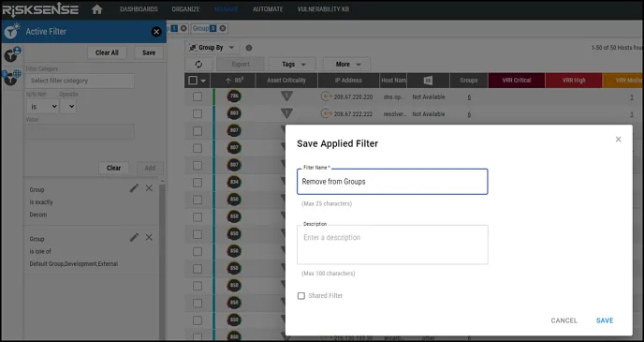
Task: Select the 208.67.222.222 host row checkbox
Action: (x=198, y=113)
